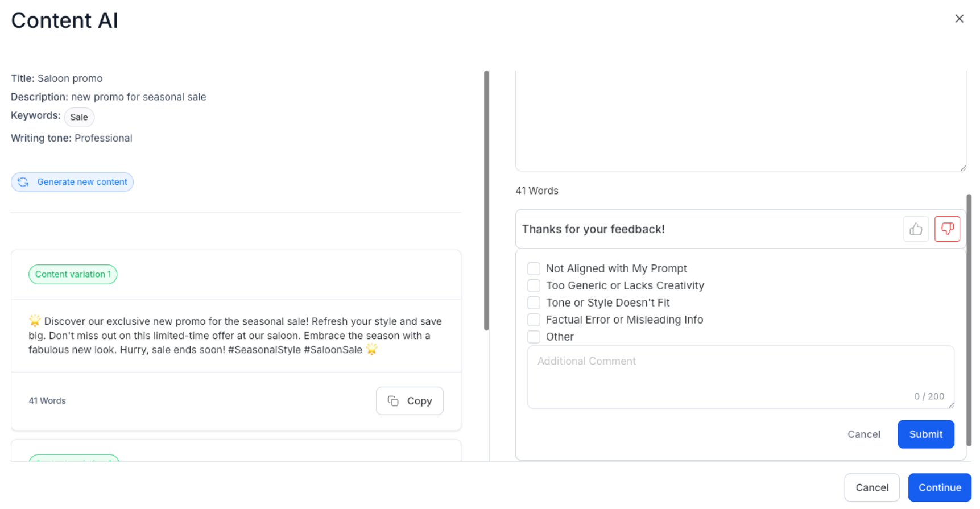Click Cancel next to the Continue button
Viewport: 980px width, 509px height.
pos(871,488)
